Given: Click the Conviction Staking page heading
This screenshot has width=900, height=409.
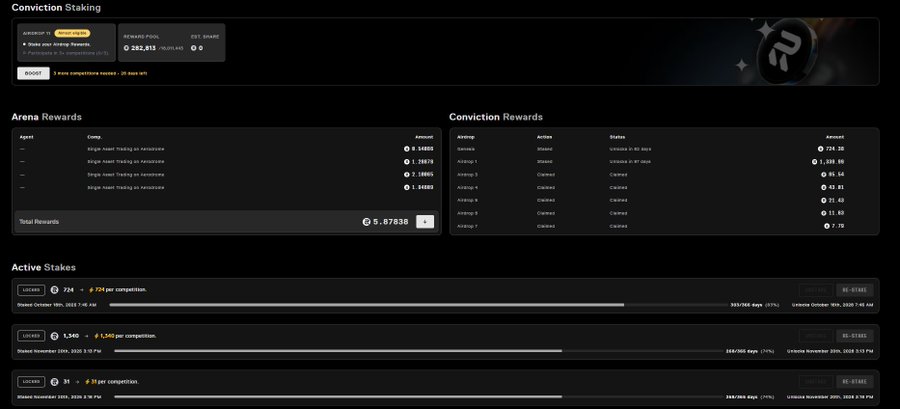Looking at the screenshot, I should (56, 7).
